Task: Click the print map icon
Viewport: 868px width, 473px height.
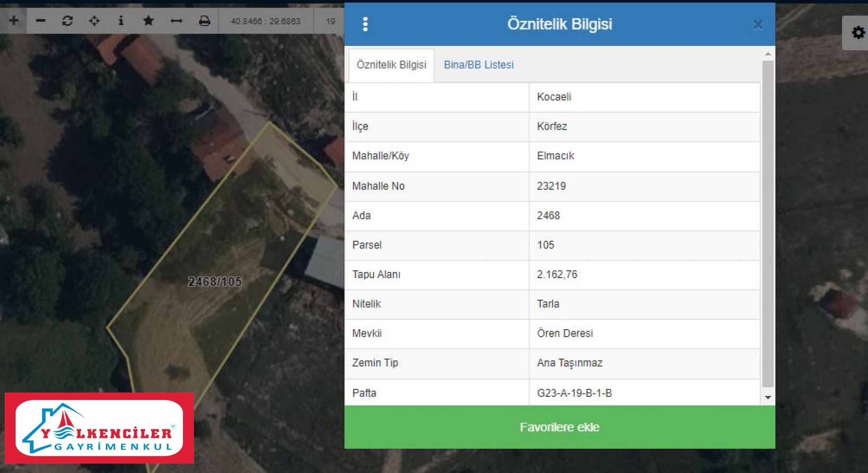Action: pos(204,21)
